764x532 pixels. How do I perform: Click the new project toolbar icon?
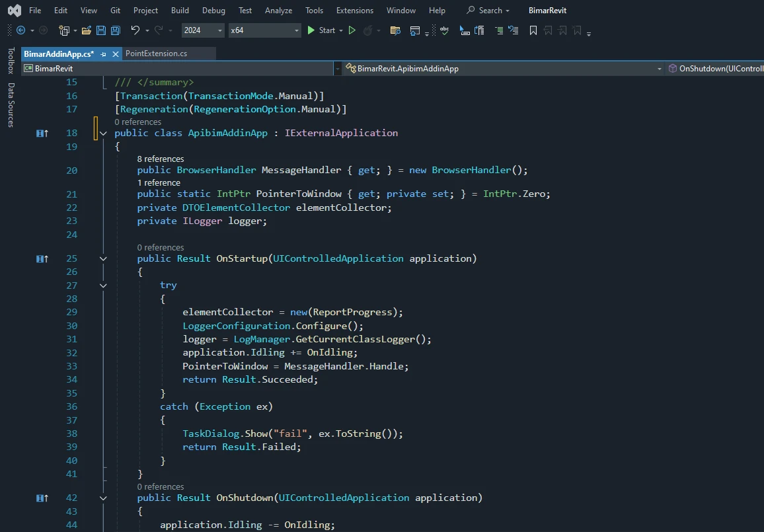click(64, 30)
